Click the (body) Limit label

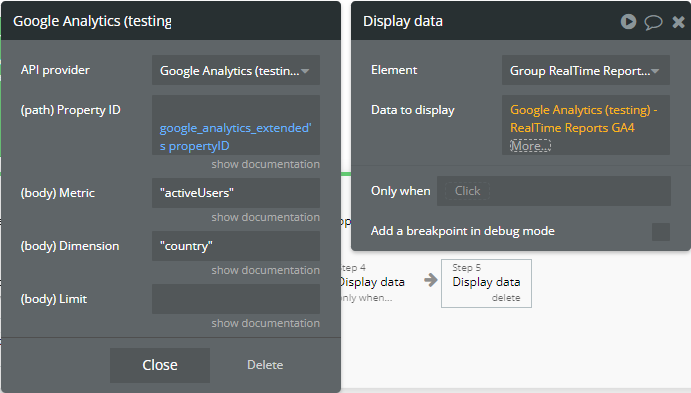click(54, 299)
